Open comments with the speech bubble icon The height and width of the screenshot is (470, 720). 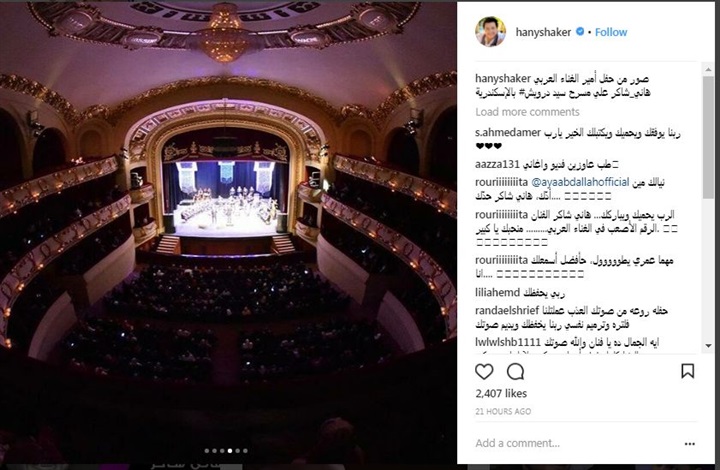(x=515, y=371)
